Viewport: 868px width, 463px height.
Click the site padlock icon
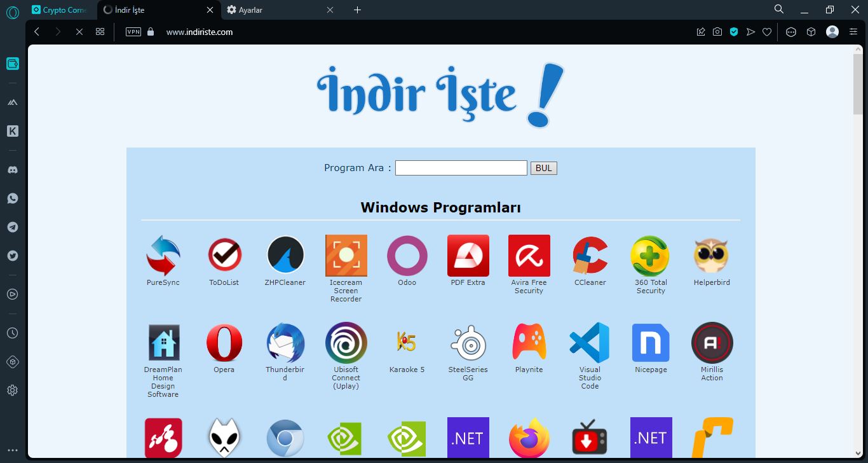(151, 32)
